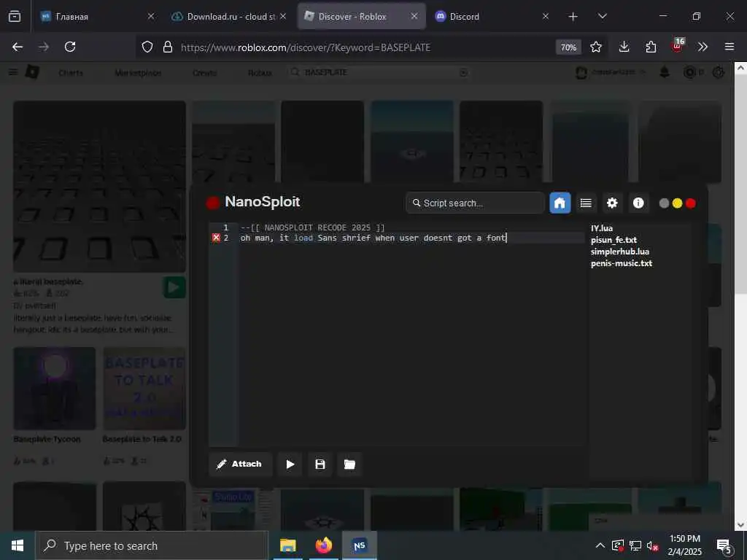This screenshot has width=747, height=560.
Task: Open the Firefox application menu
Action: coord(729,47)
